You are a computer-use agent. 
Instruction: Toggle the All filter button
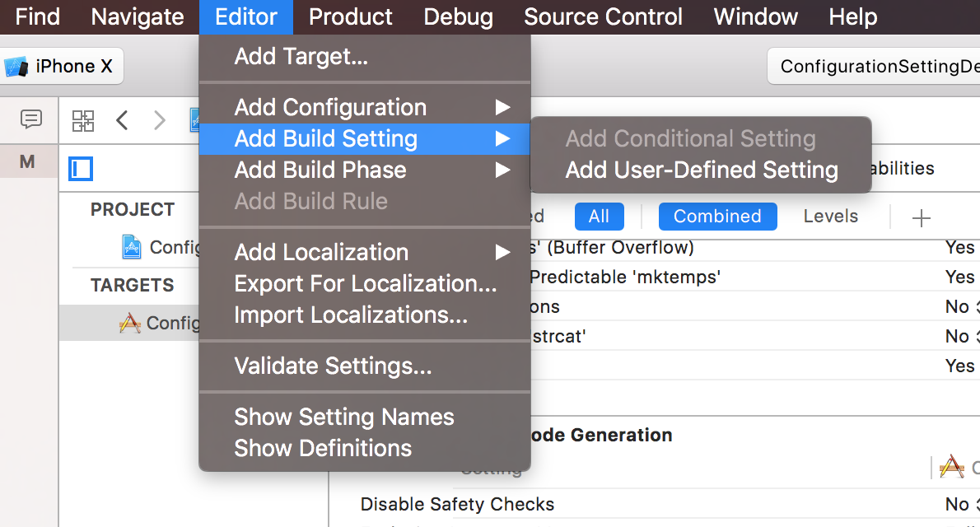tap(599, 217)
